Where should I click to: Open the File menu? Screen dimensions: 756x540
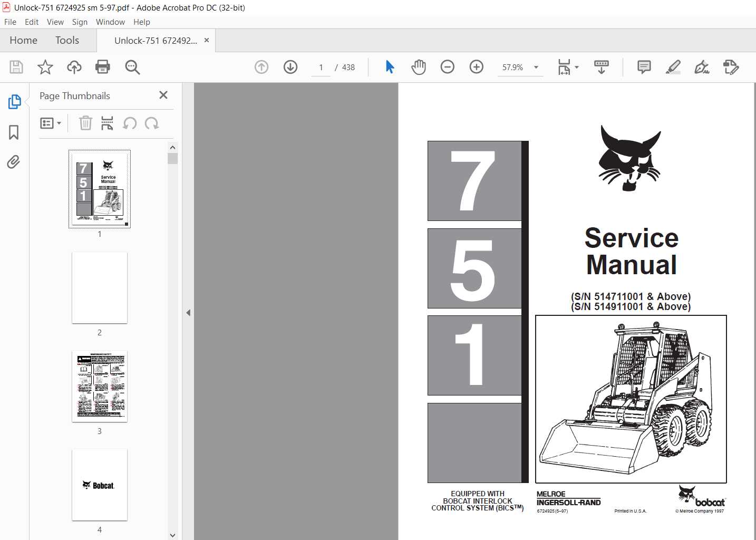(x=10, y=22)
